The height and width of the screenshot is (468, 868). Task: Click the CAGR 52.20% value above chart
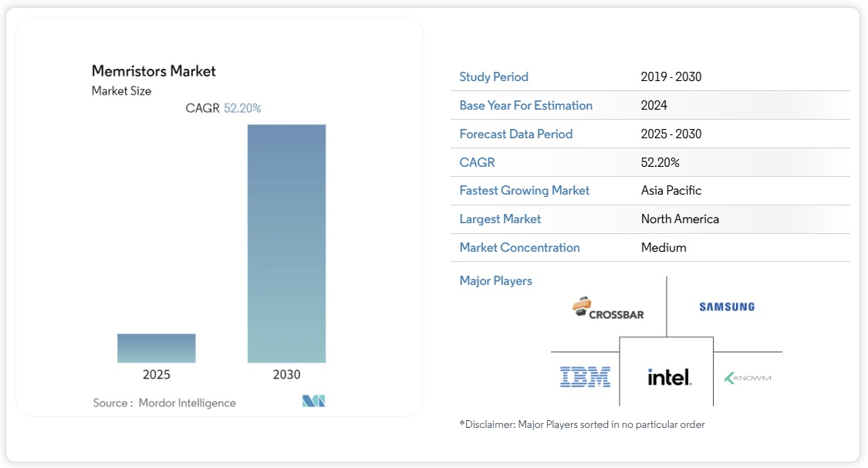pyautogui.click(x=242, y=108)
